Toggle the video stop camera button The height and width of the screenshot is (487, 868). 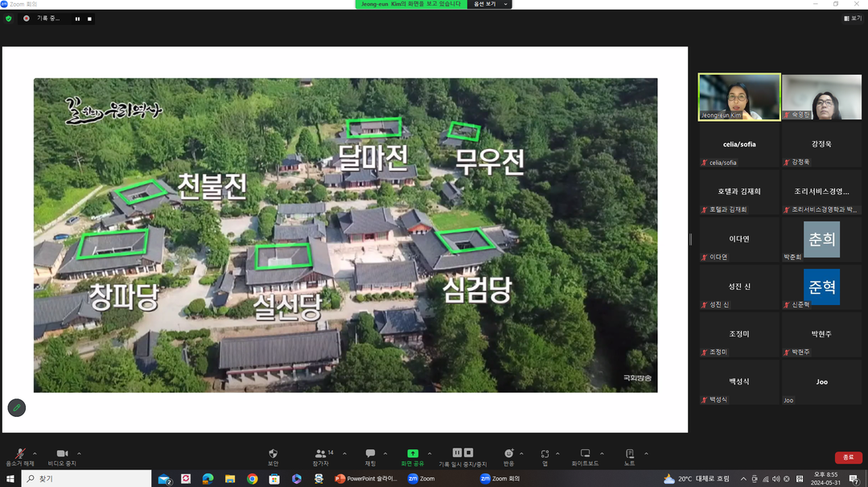point(62,455)
